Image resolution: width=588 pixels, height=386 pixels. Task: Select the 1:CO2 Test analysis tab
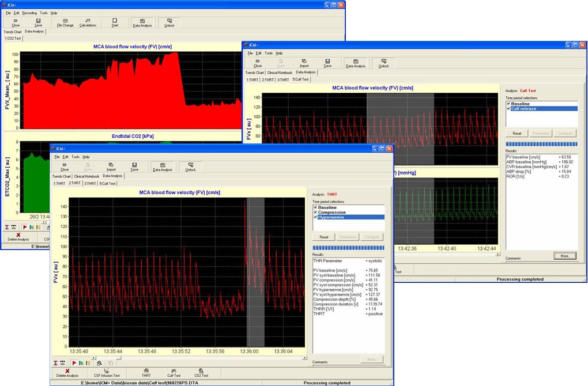[x=13, y=39]
